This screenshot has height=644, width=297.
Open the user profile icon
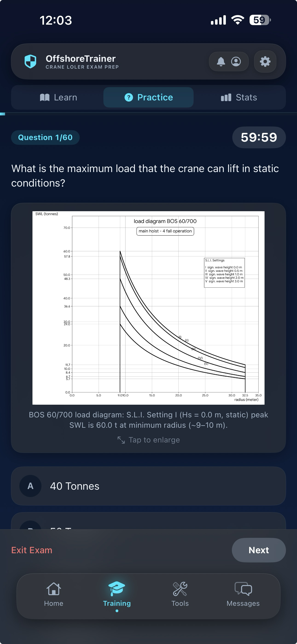[236, 61]
